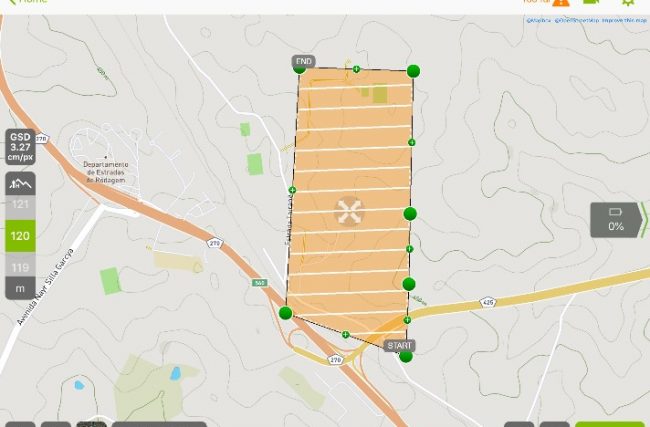Expand the battery side panel chevron
This screenshot has width=650, height=427.
click(645, 219)
